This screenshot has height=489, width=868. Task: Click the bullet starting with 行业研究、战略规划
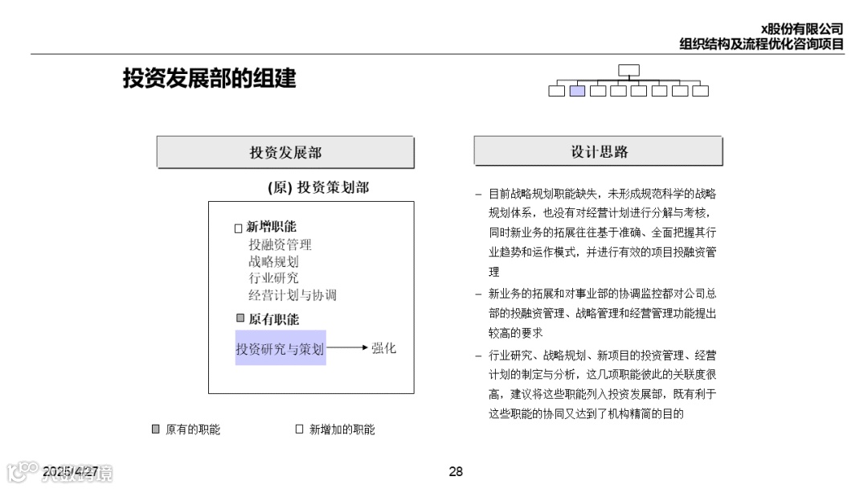tap(602, 384)
